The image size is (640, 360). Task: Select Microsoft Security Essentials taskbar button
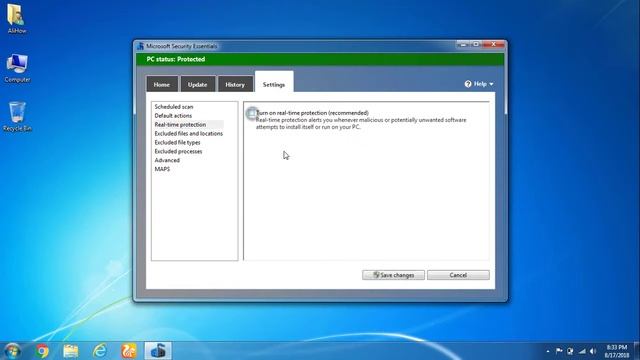pos(158,351)
